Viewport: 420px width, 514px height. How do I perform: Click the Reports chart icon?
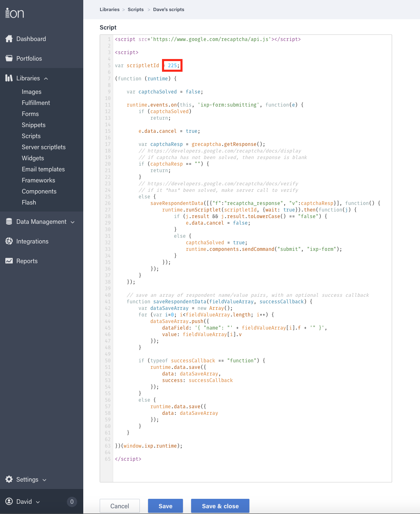(x=9, y=261)
